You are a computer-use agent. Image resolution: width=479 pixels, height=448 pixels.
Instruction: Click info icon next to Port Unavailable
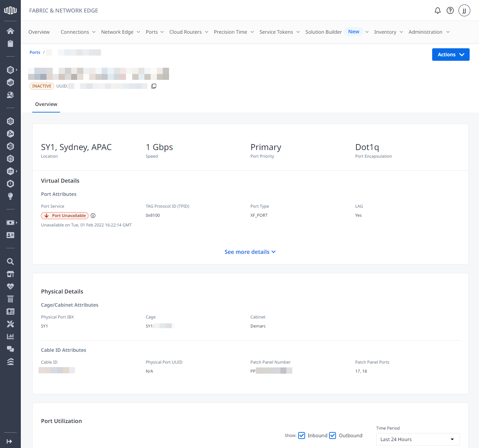[x=93, y=216]
